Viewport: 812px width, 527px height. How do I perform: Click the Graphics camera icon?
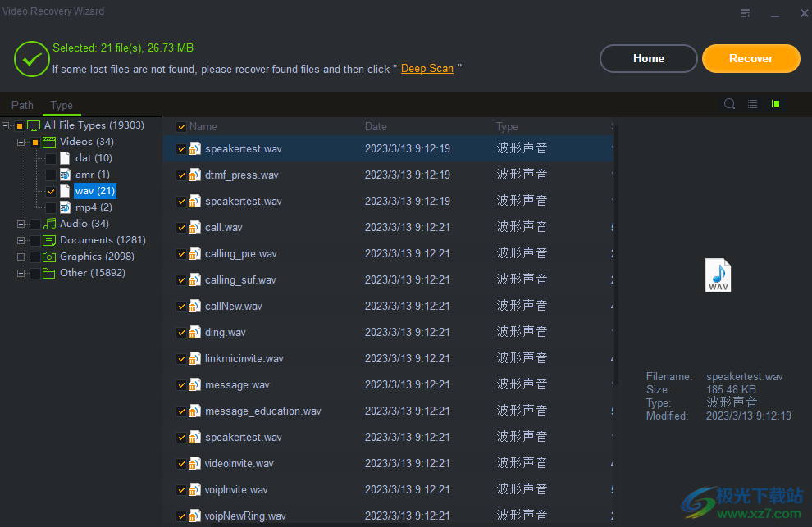click(x=49, y=257)
